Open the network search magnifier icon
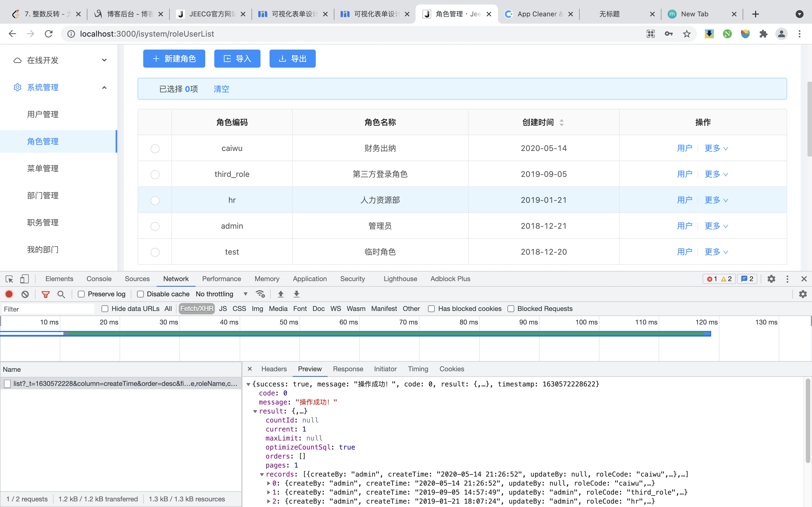Image resolution: width=812 pixels, height=507 pixels. 61,294
